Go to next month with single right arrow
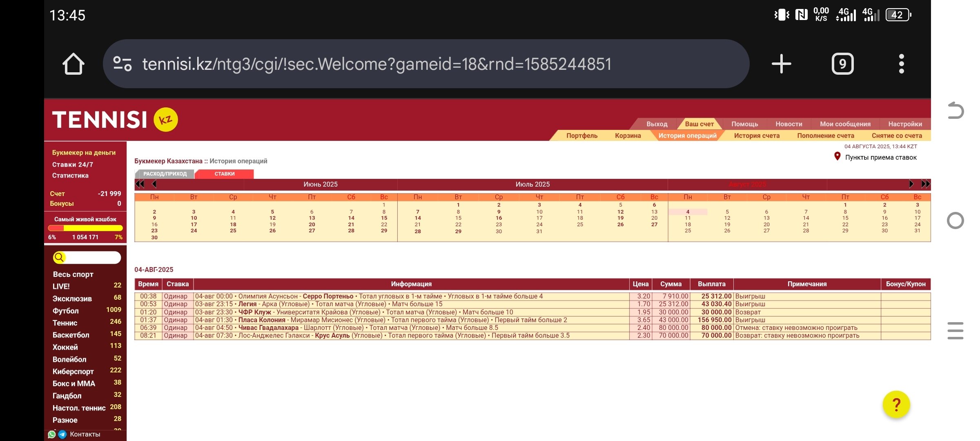980x441 pixels. 911,184
